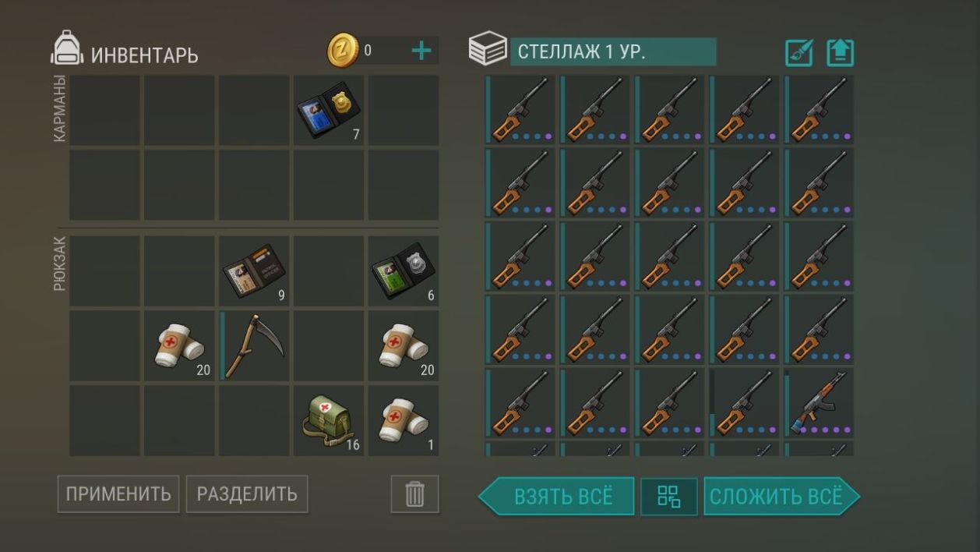980x552 pixels.
Task: Select the AK rifle in the shelf
Action: coord(819,402)
